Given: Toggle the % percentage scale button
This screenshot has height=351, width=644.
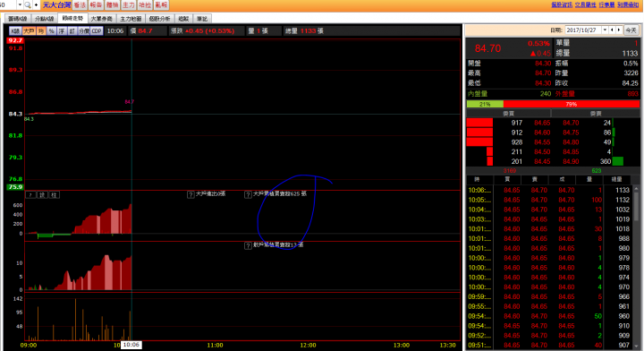Looking at the screenshot, I should coord(51,30).
